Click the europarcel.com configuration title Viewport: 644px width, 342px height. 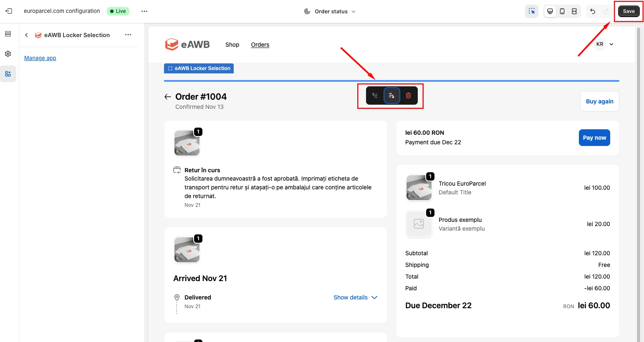click(62, 11)
